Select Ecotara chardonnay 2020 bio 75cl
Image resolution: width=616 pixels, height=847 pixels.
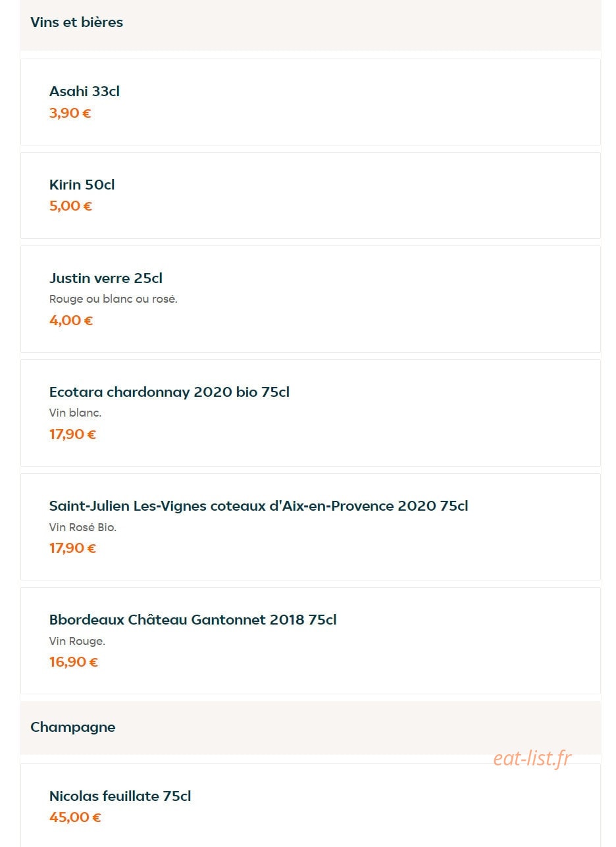(x=311, y=413)
